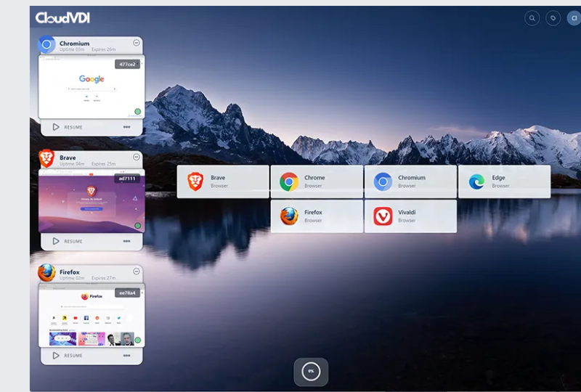581x392 pixels.
Task: Click the Brave session title text
Action: click(x=68, y=158)
